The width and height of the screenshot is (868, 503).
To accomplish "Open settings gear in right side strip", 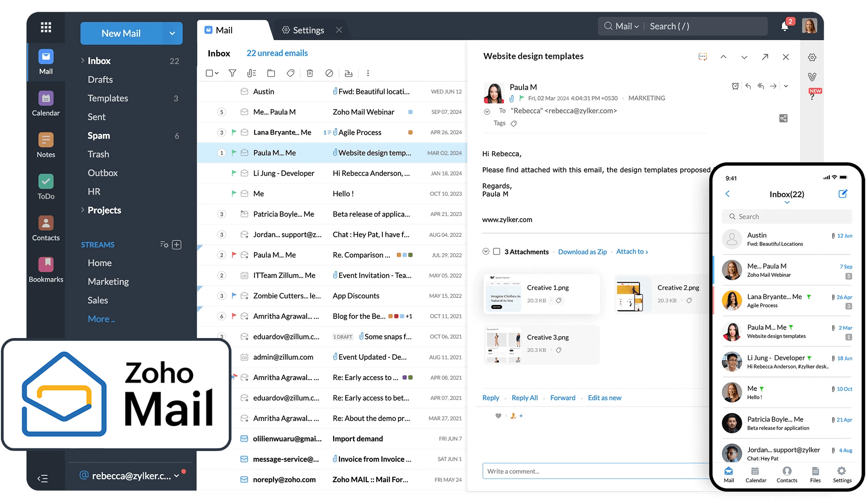I will 812,57.
